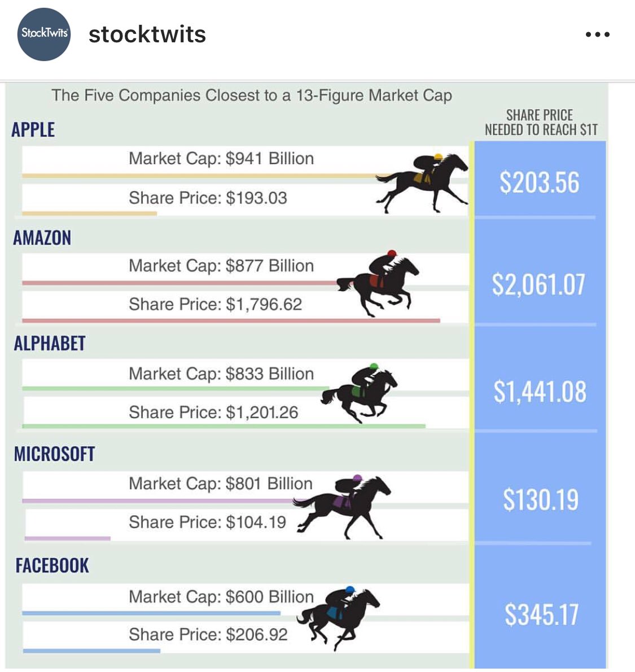Screen dimensions: 635x672
Task: Open the StockTwits profile avatar
Action: [43, 34]
